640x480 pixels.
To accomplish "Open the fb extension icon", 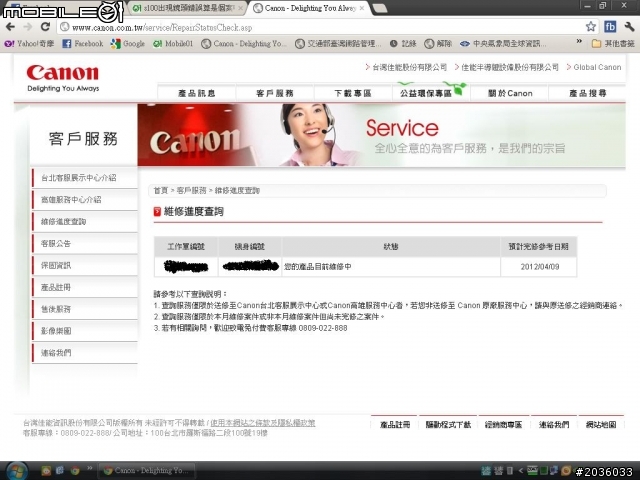I will 610,27.
